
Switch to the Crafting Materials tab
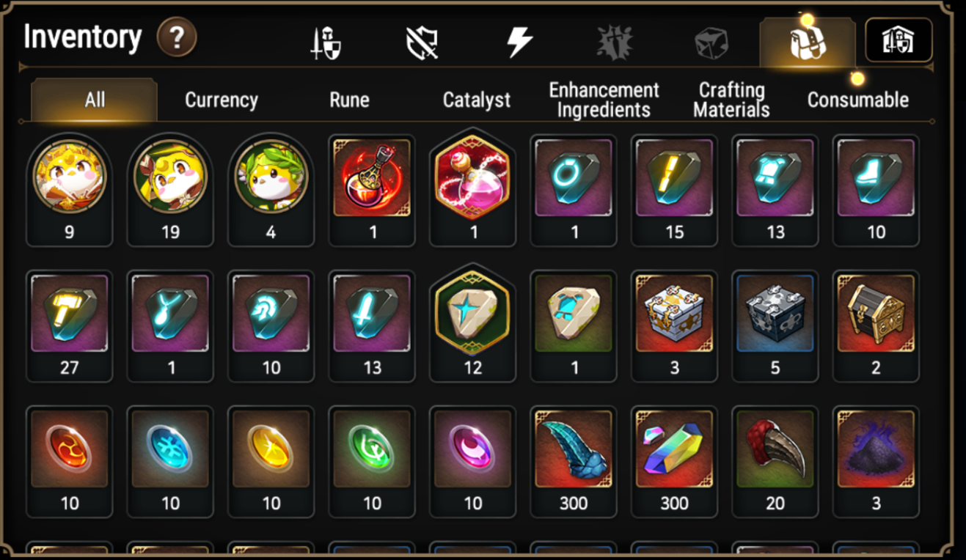(731, 100)
